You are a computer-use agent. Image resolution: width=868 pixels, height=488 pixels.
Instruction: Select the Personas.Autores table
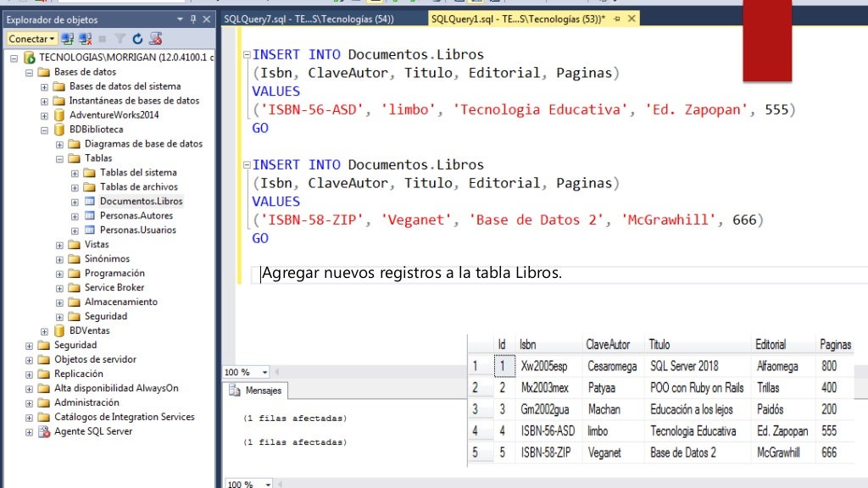136,215
